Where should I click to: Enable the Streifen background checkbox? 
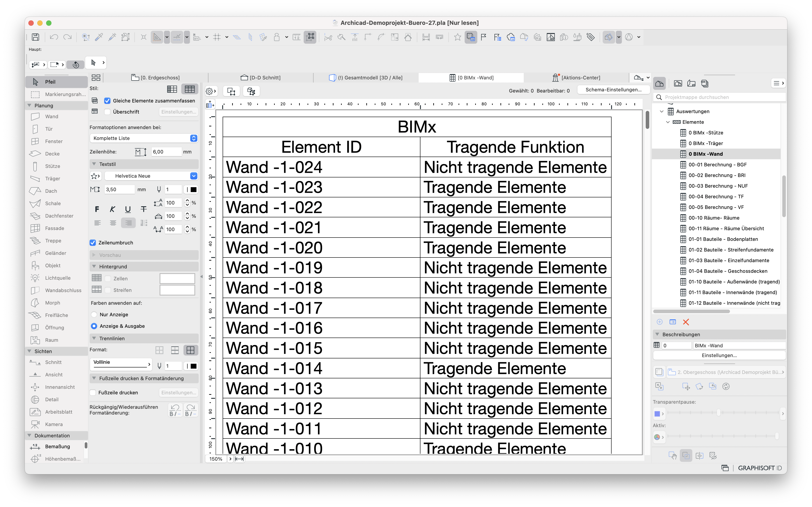click(108, 290)
